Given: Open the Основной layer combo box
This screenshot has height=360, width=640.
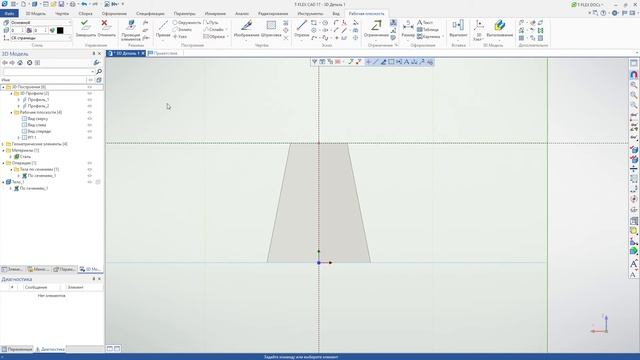Looking at the screenshot, I should 40,22.
